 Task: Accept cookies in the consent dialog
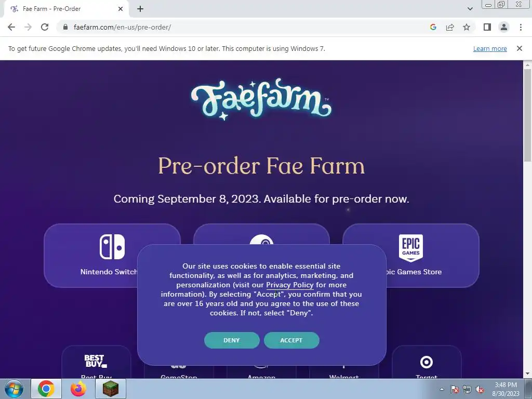291,340
